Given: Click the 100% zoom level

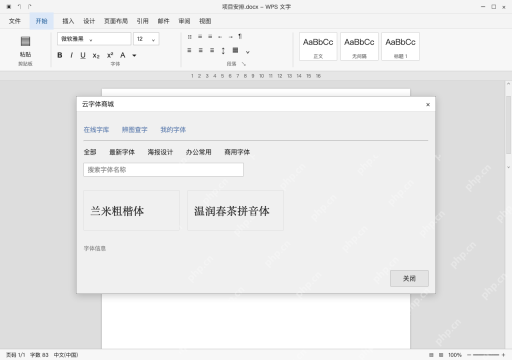Looking at the screenshot, I should [x=455, y=355].
